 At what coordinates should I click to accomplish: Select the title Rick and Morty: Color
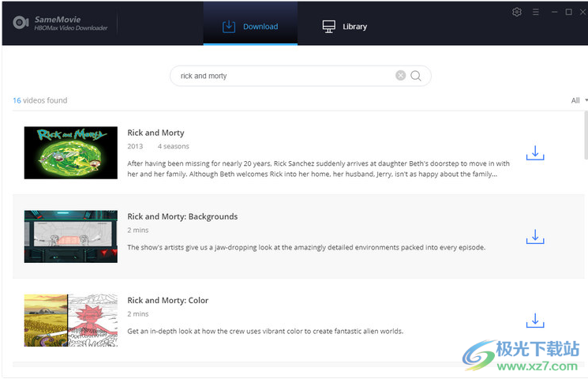(x=167, y=300)
